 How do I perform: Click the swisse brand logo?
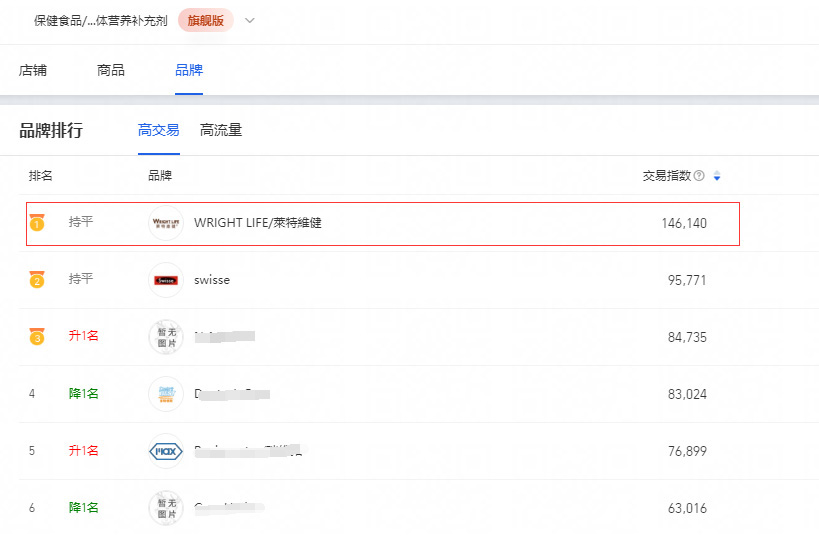click(166, 280)
